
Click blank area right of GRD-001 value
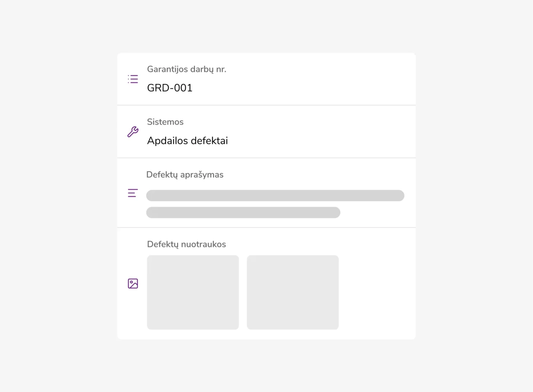(x=305, y=88)
